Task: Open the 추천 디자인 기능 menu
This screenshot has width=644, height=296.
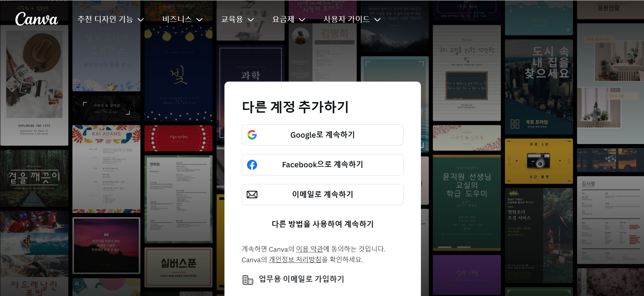Action: pyautogui.click(x=110, y=19)
